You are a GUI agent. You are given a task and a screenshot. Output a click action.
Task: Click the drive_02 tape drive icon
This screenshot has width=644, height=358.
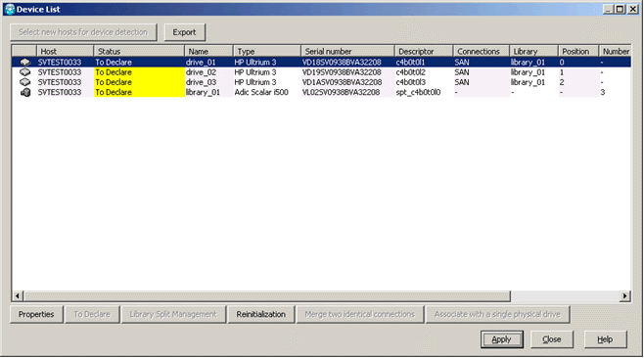point(25,72)
